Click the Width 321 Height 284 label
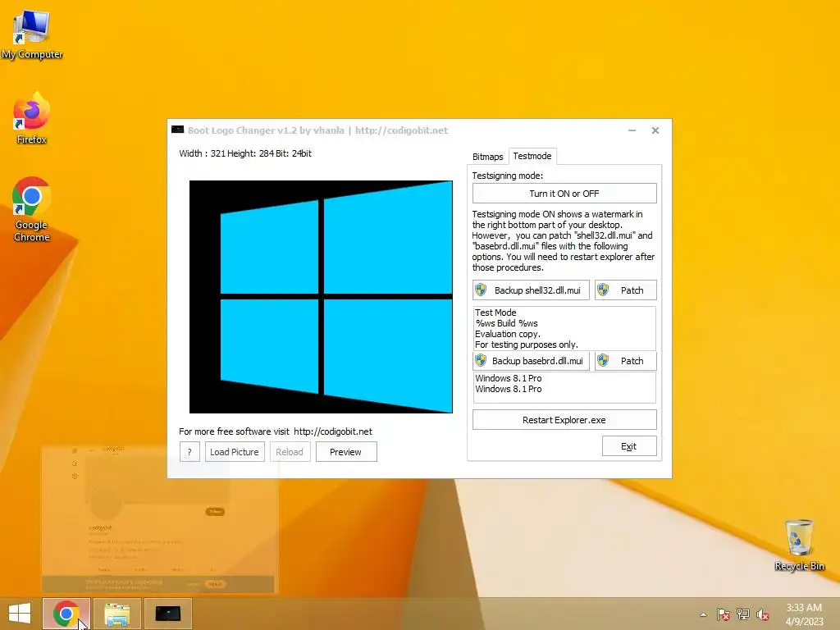 (x=245, y=153)
